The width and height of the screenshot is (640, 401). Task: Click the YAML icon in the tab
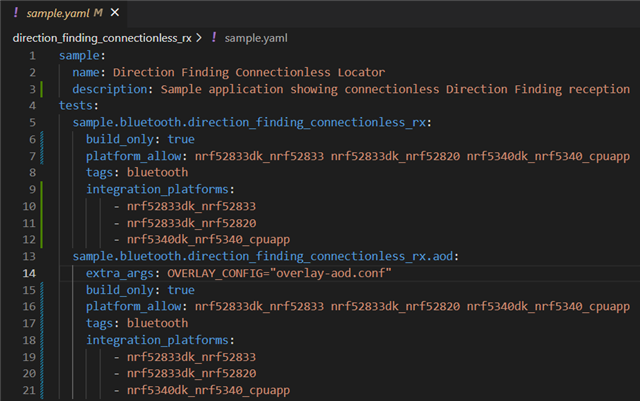pyautogui.click(x=16, y=13)
